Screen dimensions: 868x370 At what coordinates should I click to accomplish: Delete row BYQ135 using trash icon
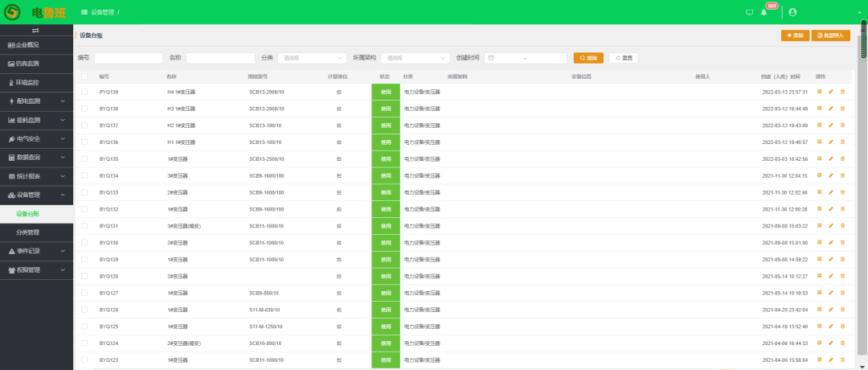click(842, 159)
